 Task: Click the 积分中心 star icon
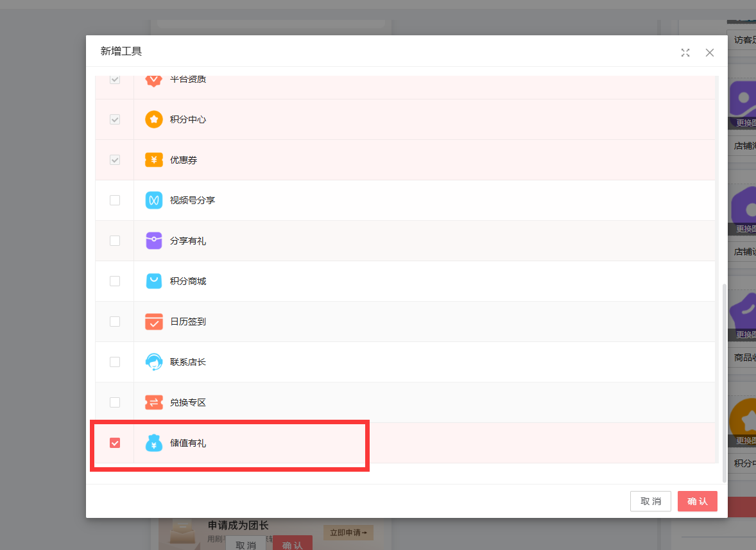coord(154,119)
